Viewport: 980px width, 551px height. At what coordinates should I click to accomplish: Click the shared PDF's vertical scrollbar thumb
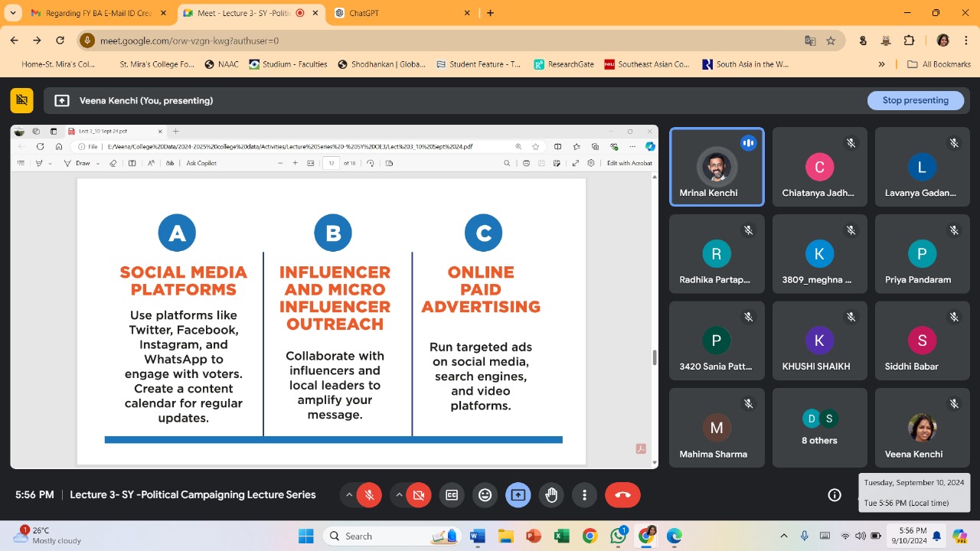654,357
